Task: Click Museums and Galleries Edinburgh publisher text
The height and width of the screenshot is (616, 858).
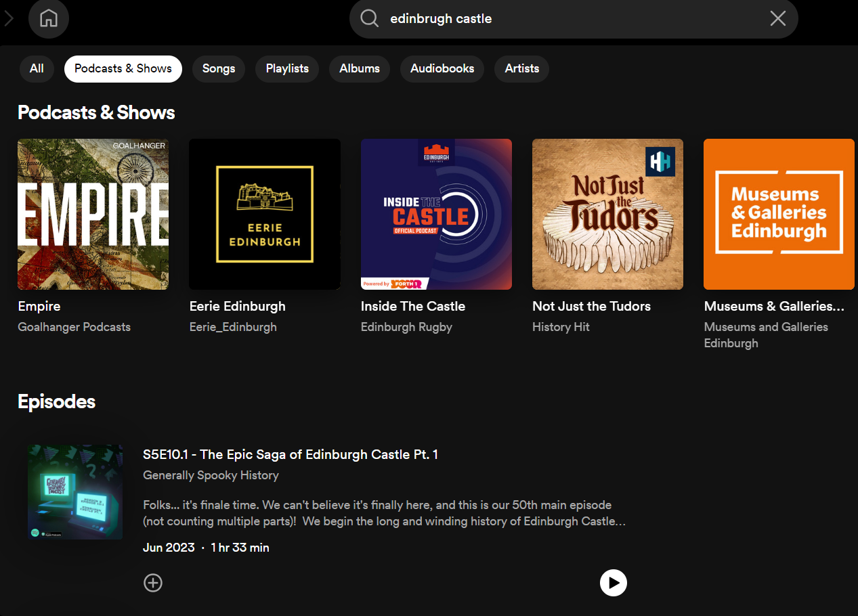Action: (x=766, y=335)
